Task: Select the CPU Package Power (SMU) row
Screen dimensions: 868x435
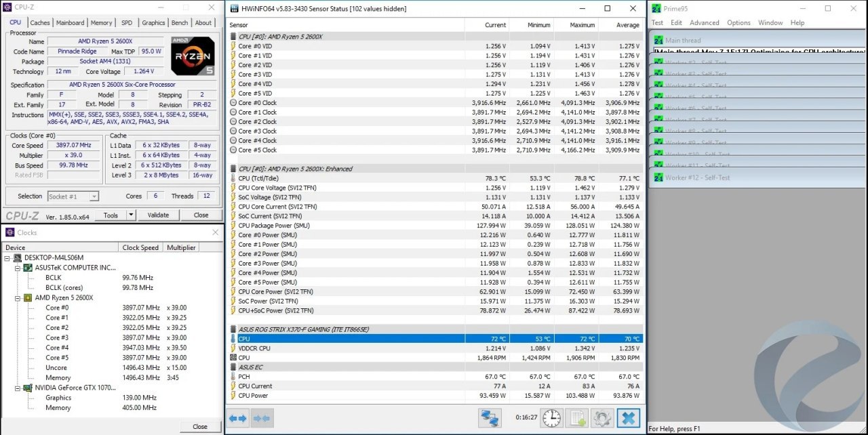Action: click(x=435, y=226)
